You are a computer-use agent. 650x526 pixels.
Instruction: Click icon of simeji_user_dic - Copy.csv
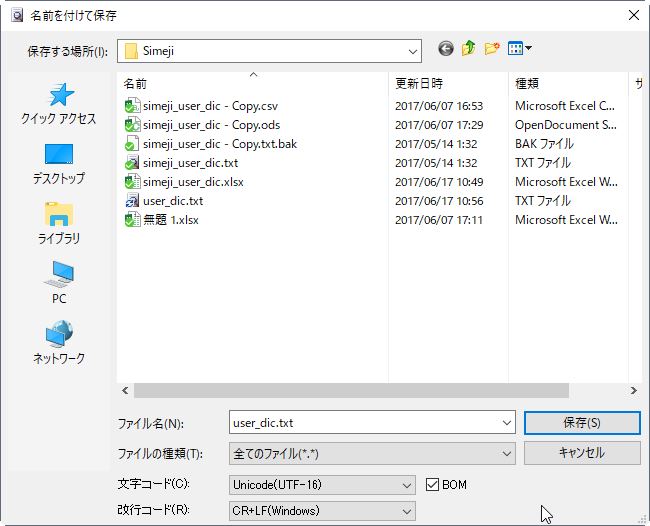[x=132, y=106]
